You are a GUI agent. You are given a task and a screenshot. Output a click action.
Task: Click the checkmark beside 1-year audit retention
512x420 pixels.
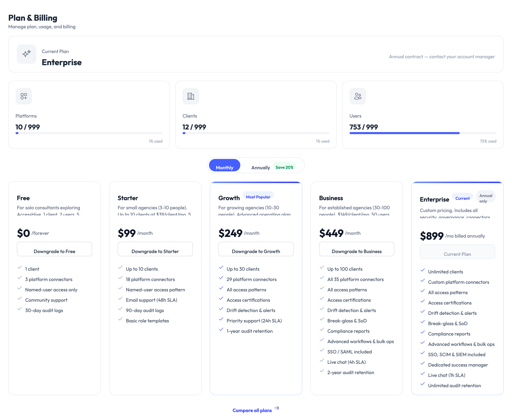pos(221,330)
